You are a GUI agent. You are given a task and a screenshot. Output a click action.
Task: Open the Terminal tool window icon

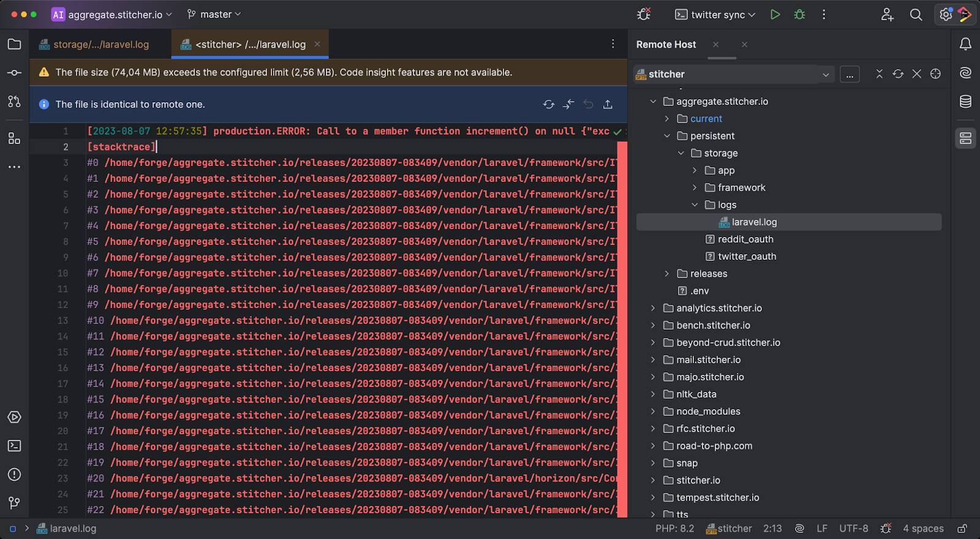(x=14, y=446)
